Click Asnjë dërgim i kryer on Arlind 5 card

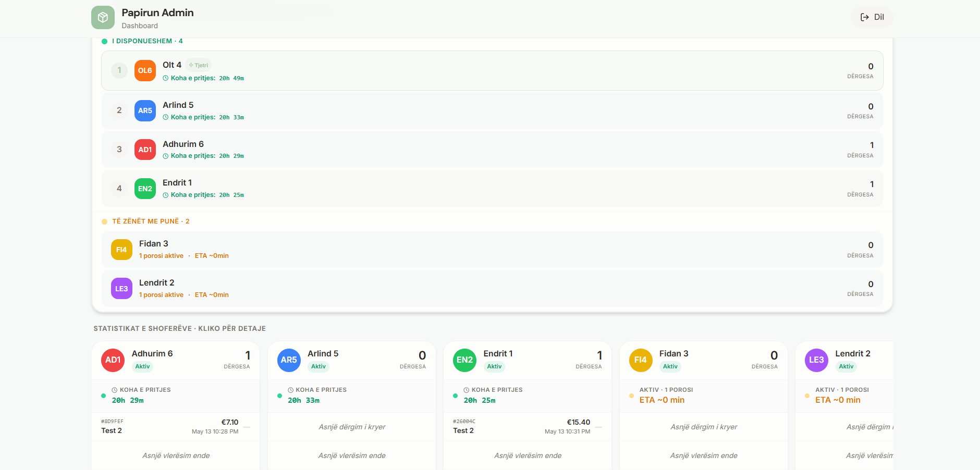[x=352, y=427]
